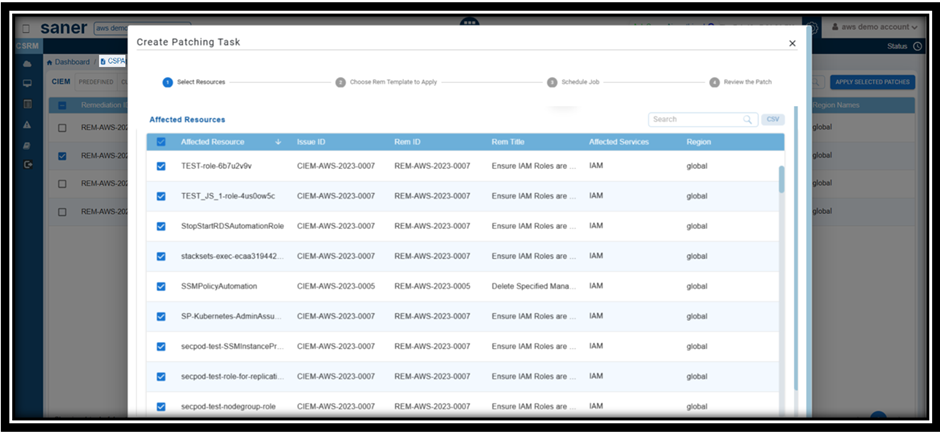940x434 pixels.
Task: Uncheck SP-Kubernetes-AdminAssu row checkbox
Action: (x=161, y=317)
